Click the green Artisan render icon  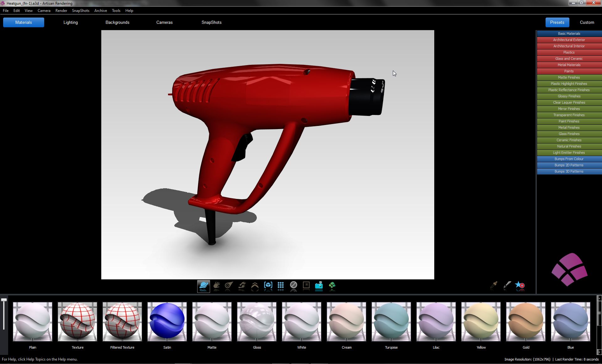[332, 286]
